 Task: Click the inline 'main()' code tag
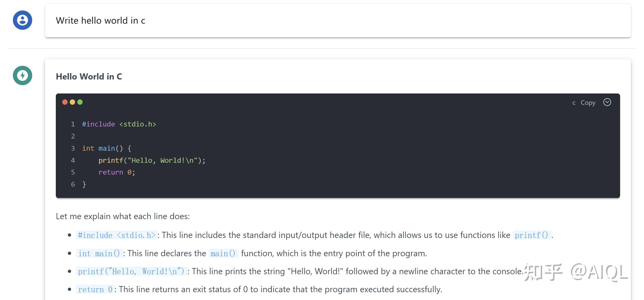click(223, 253)
